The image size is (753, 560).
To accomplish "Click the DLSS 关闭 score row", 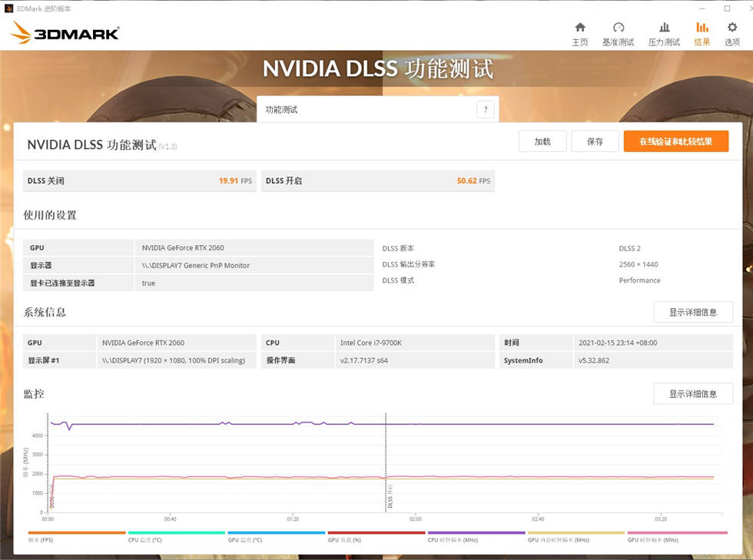I will tap(139, 181).
